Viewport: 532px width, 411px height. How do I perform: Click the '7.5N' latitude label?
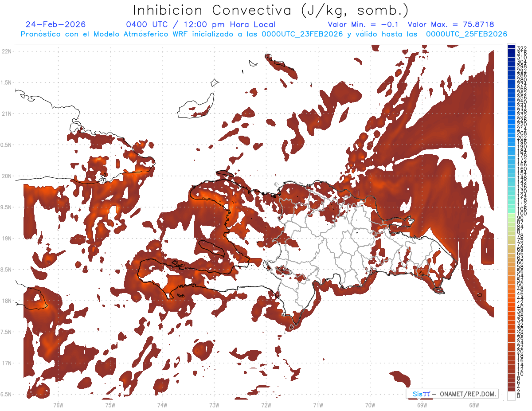[6, 332]
